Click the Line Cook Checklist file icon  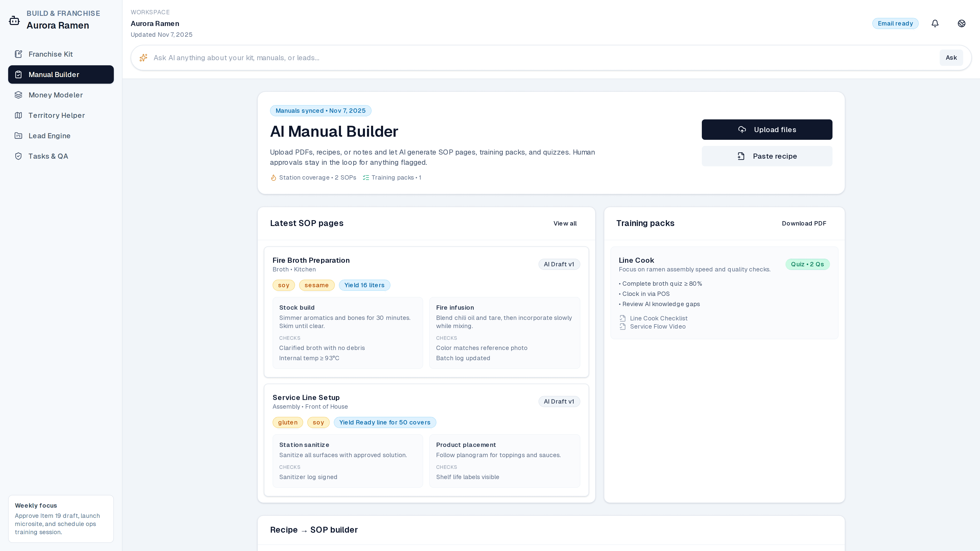[x=622, y=318]
